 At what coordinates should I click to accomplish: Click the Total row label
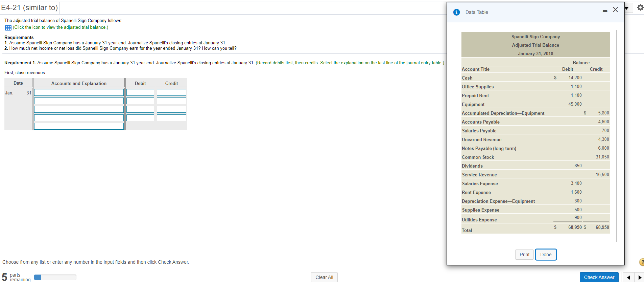pyautogui.click(x=467, y=230)
